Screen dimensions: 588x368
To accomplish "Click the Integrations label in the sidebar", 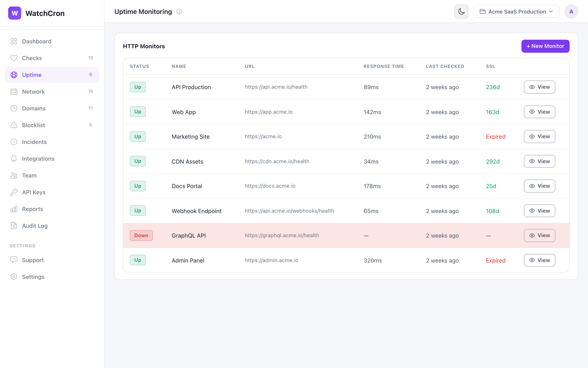I will [38, 159].
